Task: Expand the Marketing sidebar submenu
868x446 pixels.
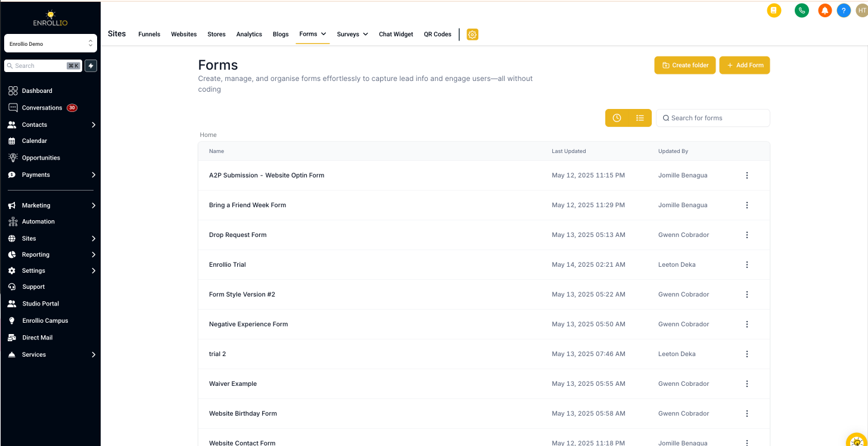Action: pos(94,205)
